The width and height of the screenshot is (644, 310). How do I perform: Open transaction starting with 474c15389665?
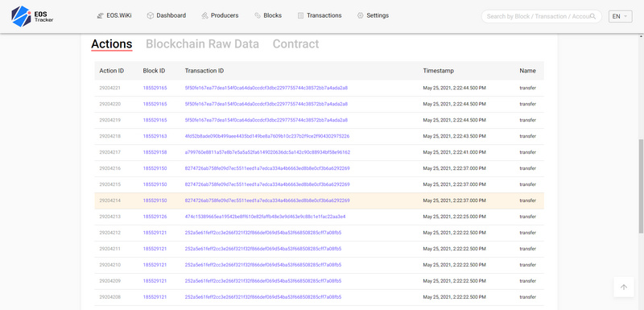pos(266,217)
